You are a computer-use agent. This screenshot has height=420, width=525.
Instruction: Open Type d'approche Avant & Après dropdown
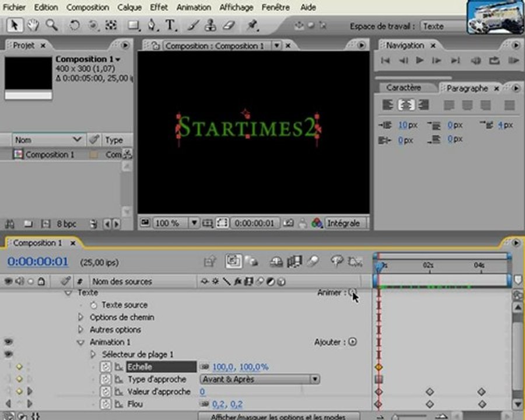point(260,379)
